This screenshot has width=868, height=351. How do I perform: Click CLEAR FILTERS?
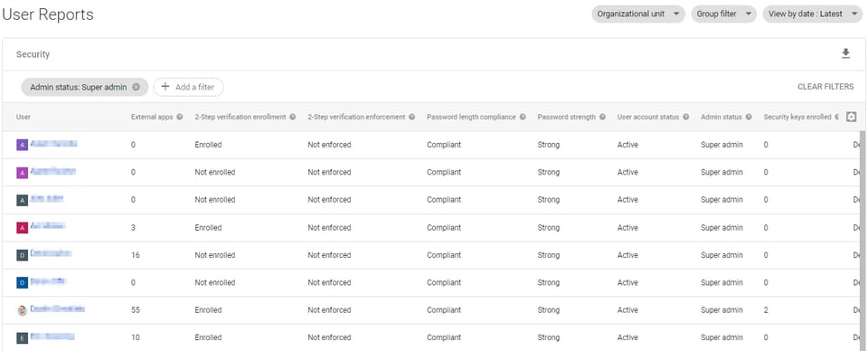(826, 87)
